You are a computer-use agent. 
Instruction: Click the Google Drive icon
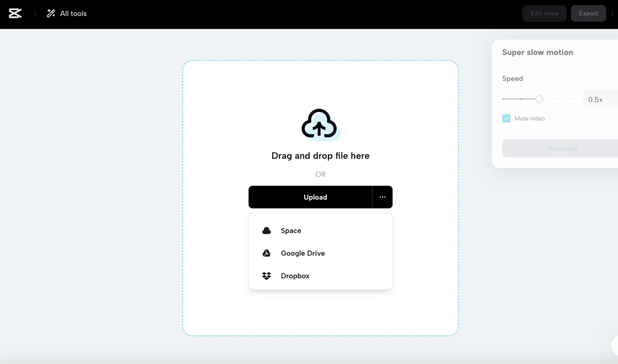coord(266,253)
